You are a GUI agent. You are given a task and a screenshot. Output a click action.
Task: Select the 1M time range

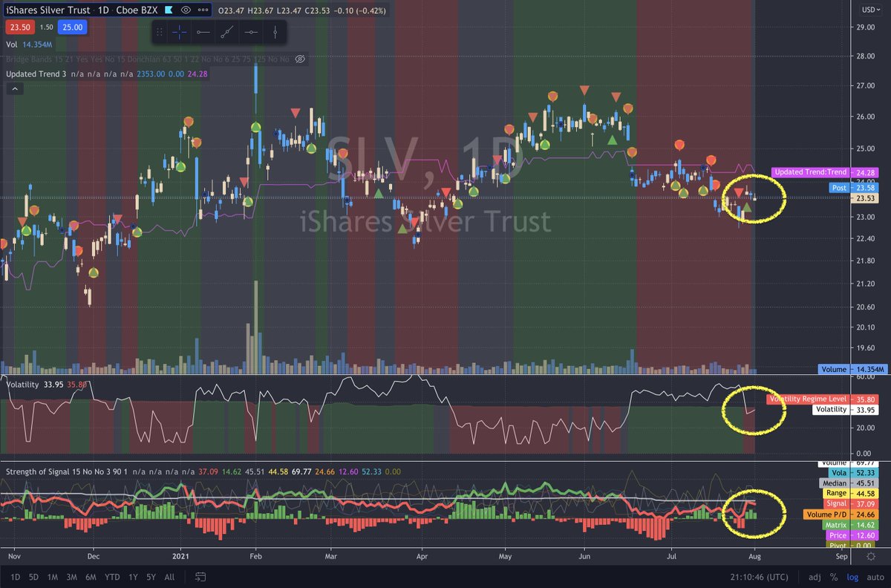(53, 576)
